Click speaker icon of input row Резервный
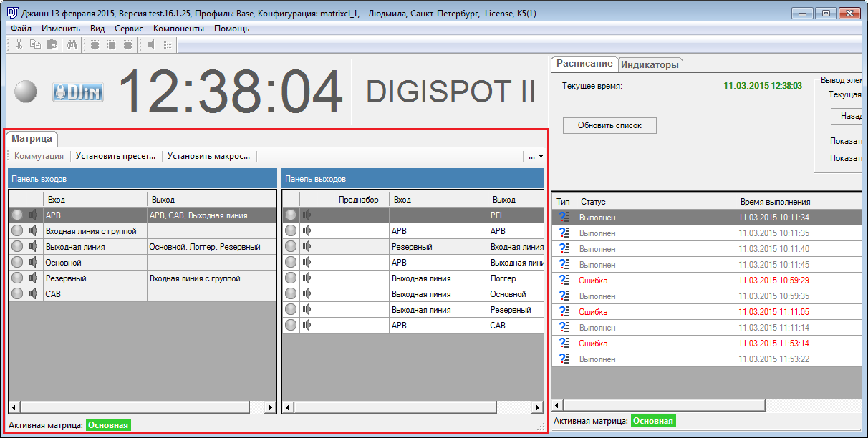This screenshot has width=868, height=438. point(34,278)
